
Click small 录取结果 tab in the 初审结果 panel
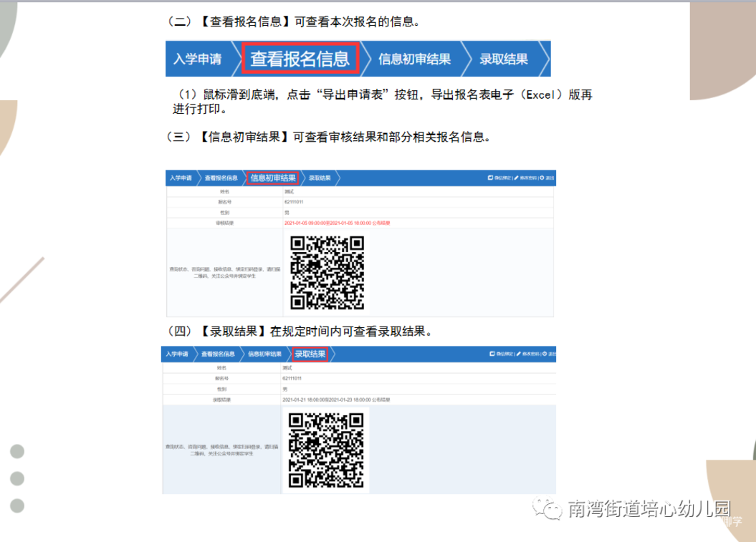click(x=320, y=178)
